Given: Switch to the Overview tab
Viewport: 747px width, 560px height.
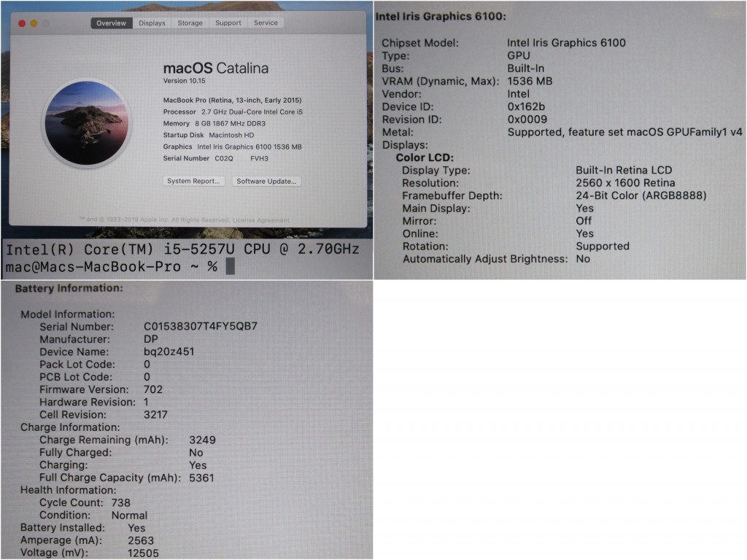Looking at the screenshot, I should click(x=112, y=23).
